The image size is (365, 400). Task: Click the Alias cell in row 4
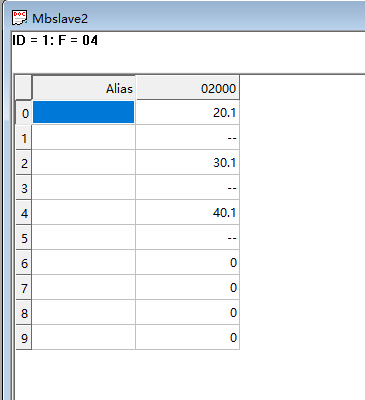(84, 212)
